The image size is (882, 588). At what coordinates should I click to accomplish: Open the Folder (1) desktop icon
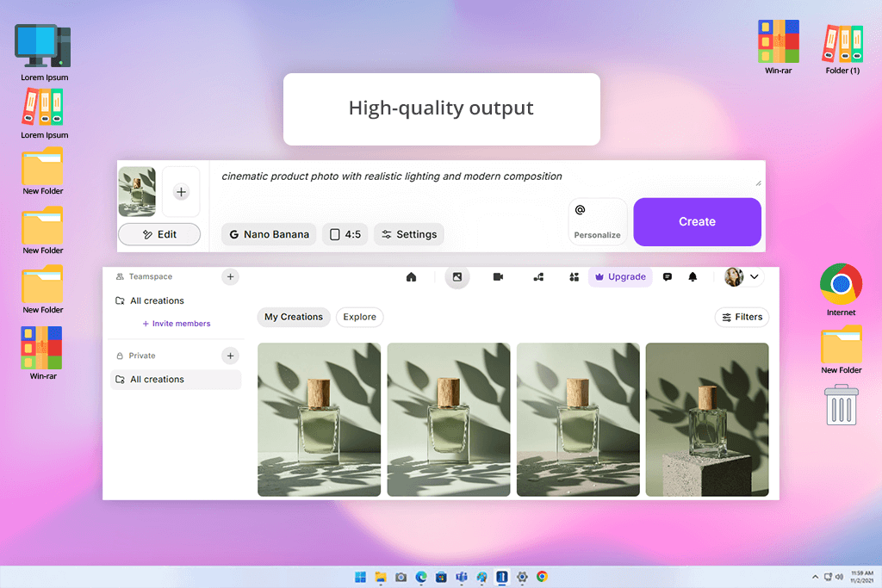pyautogui.click(x=842, y=48)
